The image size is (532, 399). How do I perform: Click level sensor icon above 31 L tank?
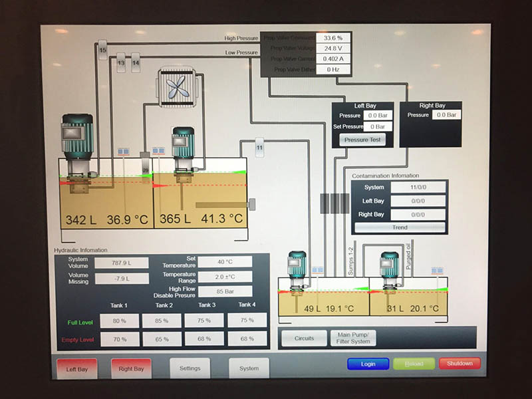pos(438,271)
